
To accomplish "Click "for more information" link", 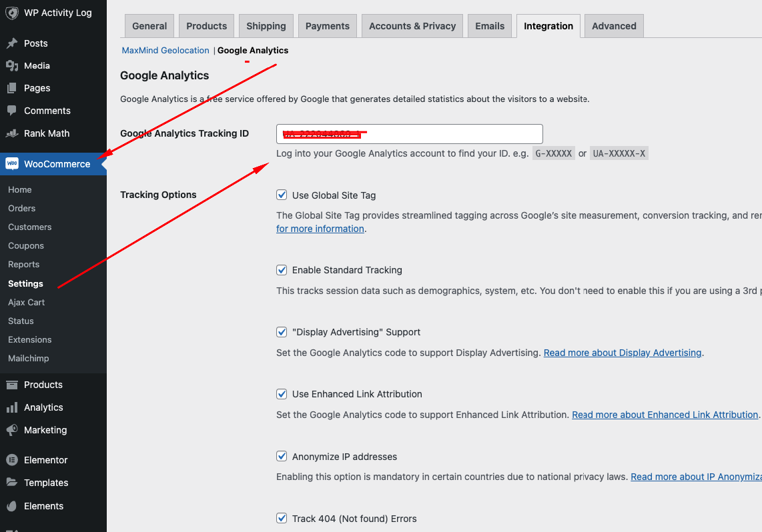I will (x=320, y=229).
